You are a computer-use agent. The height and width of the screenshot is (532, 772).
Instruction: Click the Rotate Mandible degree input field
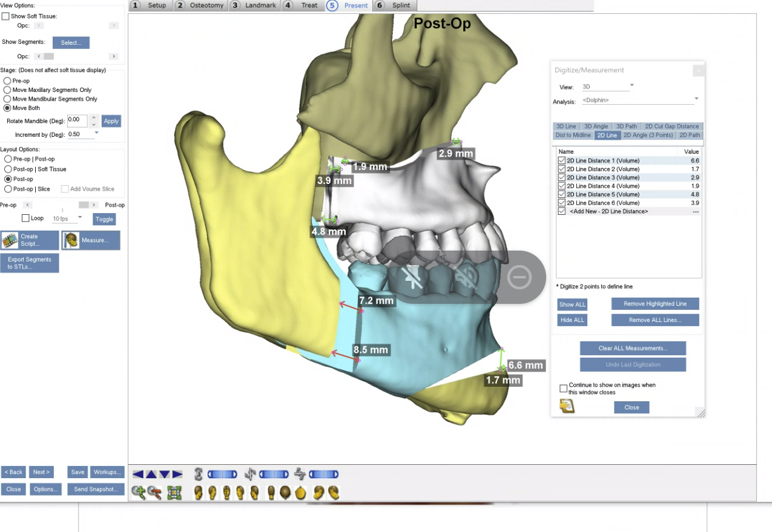click(77, 120)
